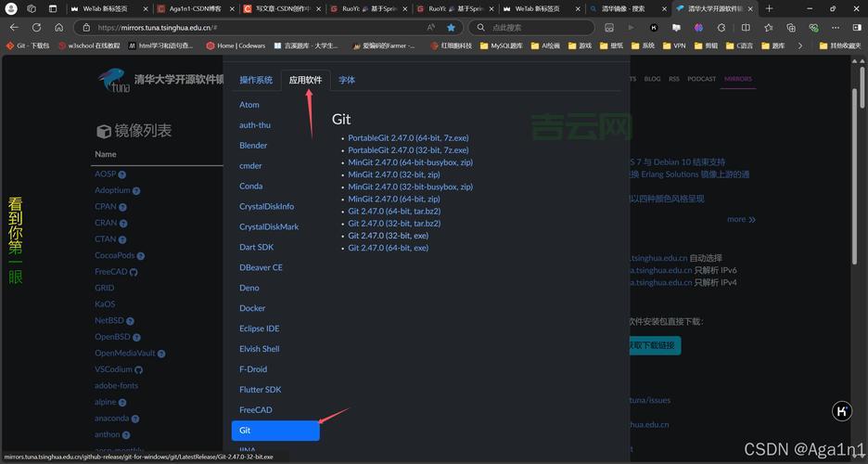Go to the browser home page icon
868x464 pixels.
pyautogui.click(x=59, y=28)
